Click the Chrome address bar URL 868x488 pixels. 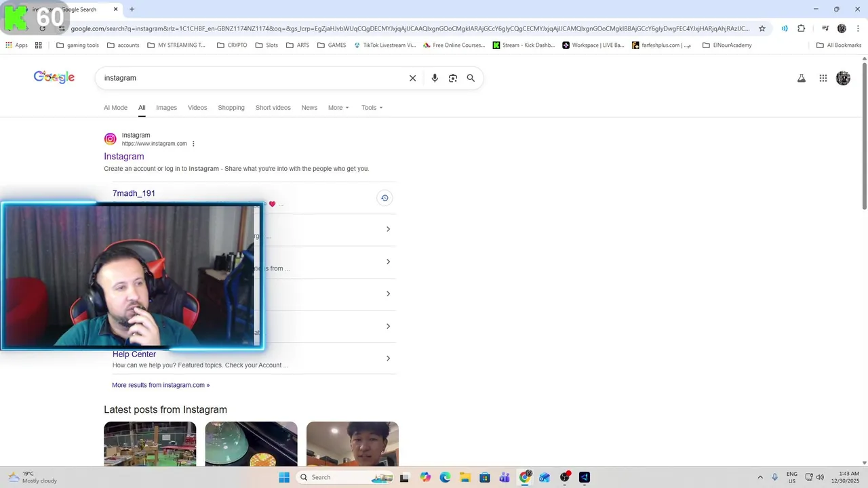coord(410,28)
